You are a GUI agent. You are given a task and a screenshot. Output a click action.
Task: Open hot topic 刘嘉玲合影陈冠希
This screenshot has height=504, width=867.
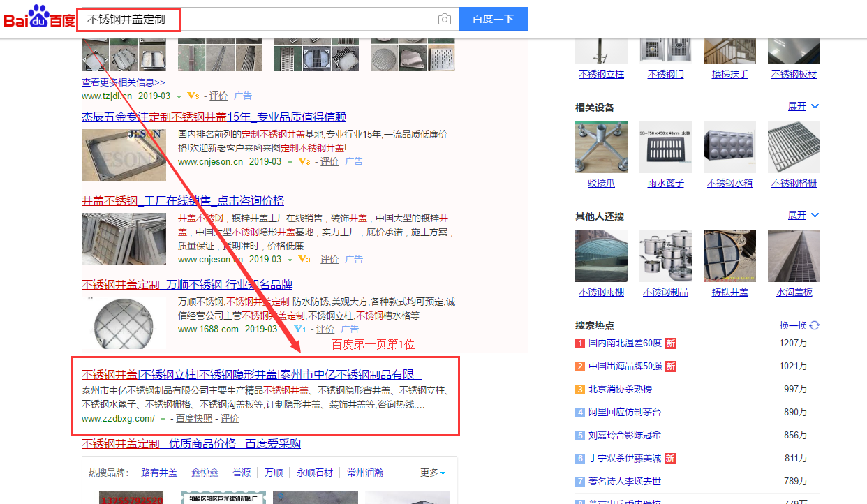click(x=625, y=435)
